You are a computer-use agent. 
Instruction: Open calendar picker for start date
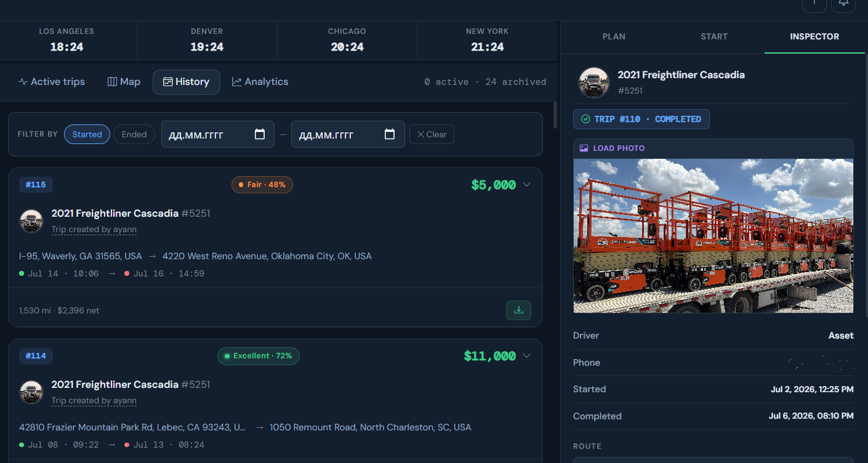[x=260, y=134]
